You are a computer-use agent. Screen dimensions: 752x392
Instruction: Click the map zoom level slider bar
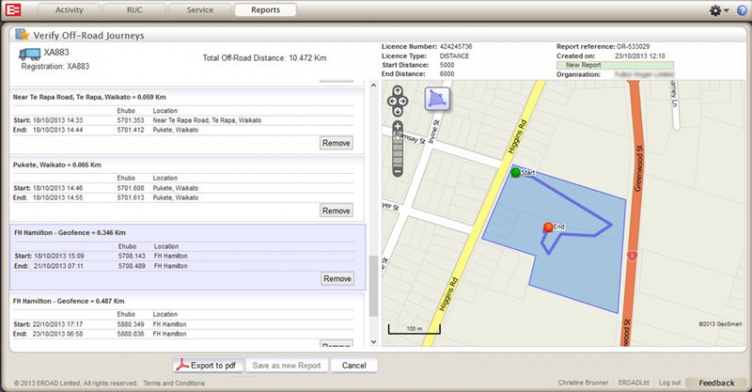[397, 149]
